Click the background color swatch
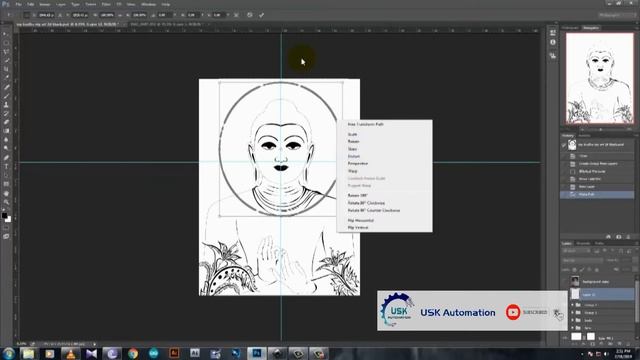 [x=9, y=220]
